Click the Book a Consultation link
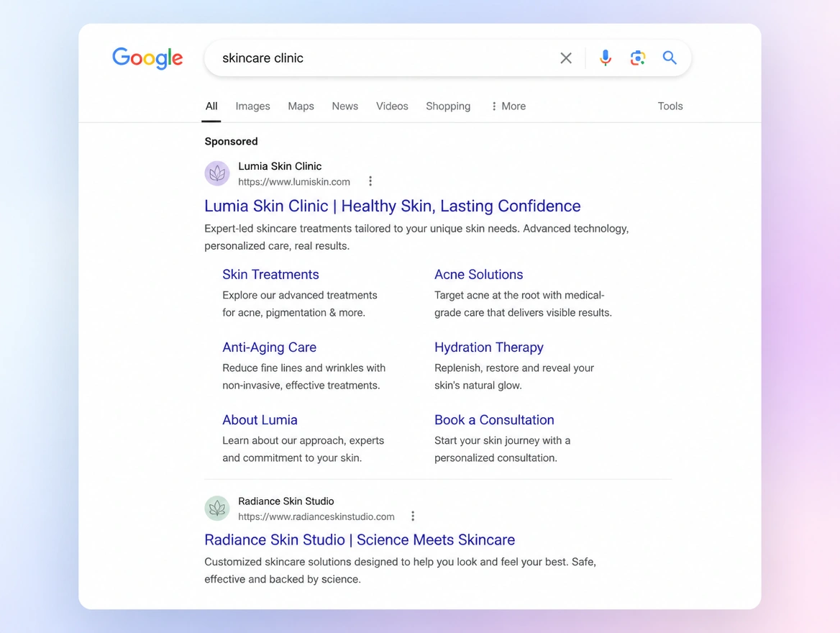 (x=495, y=419)
